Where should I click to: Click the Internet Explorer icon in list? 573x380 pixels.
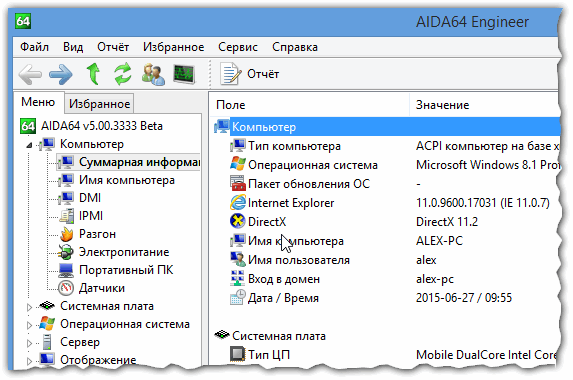238,202
